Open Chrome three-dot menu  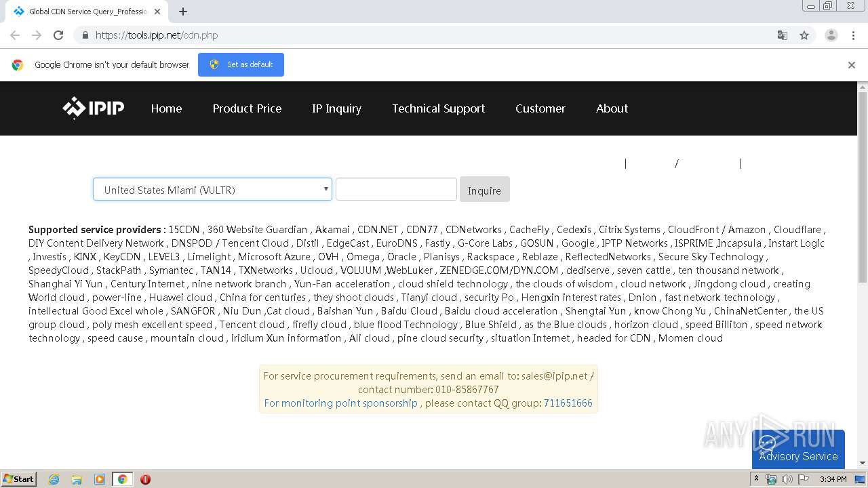853,35
